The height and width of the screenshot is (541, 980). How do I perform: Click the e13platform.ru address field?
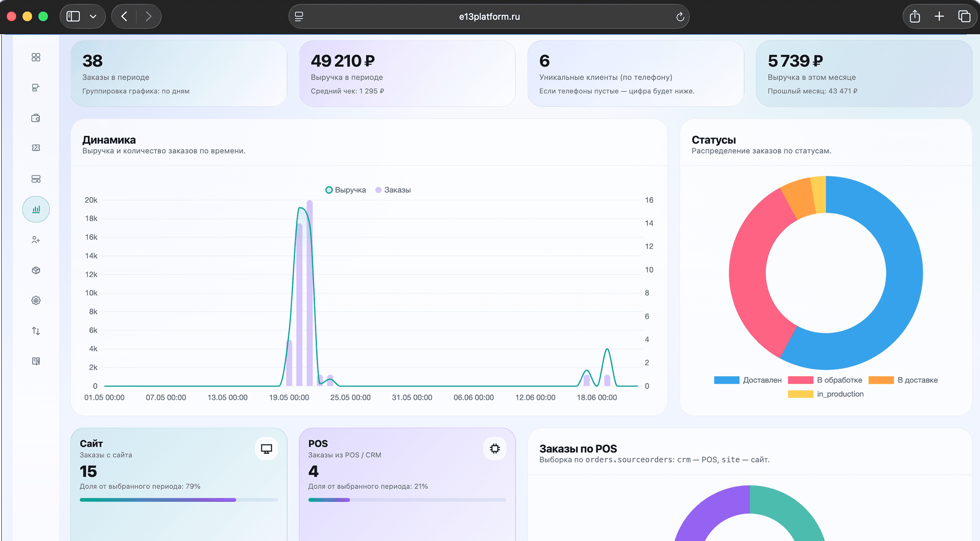tap(489, 17)
